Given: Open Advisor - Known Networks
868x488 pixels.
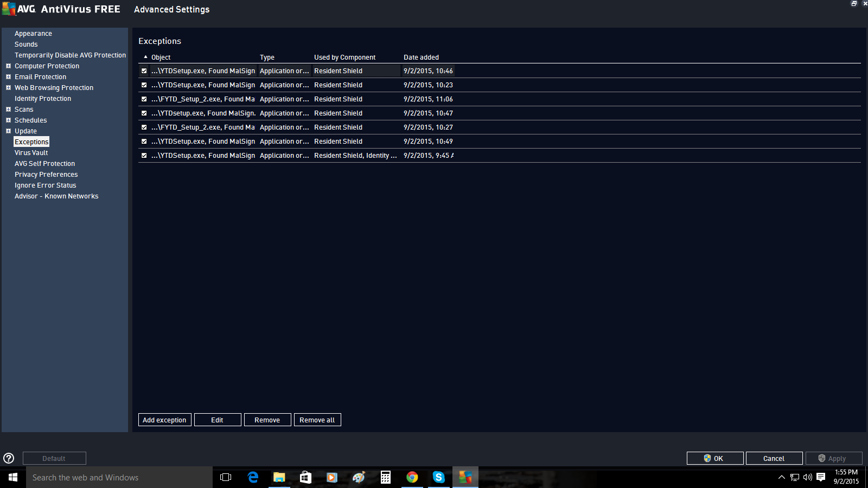Looking at the screenshot, I should point(56,196).
